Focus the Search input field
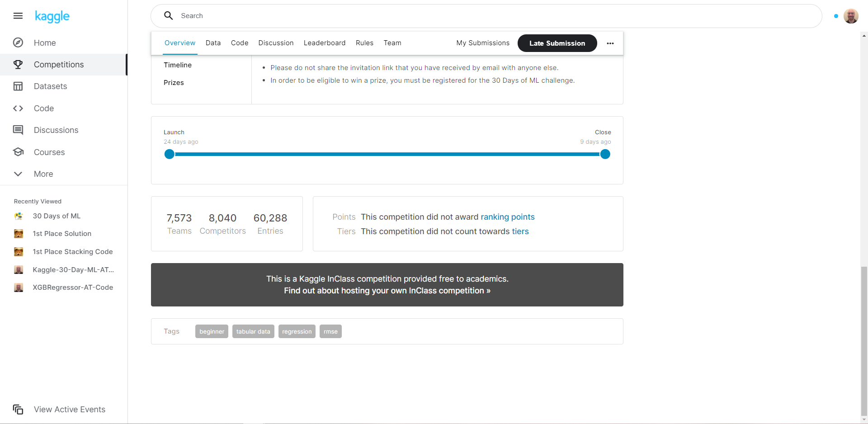 click(x=486, y=16)
